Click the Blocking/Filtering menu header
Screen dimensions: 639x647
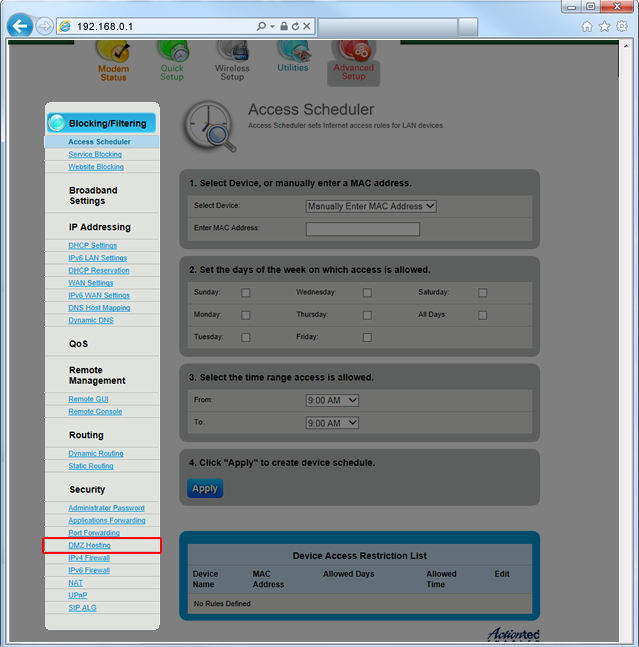(101, 123)
